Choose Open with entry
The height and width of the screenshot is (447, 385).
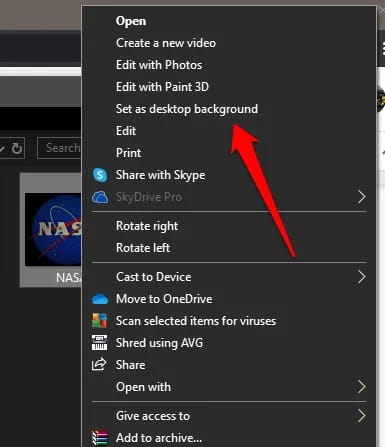pyautogui.click(x=143, y=387)
